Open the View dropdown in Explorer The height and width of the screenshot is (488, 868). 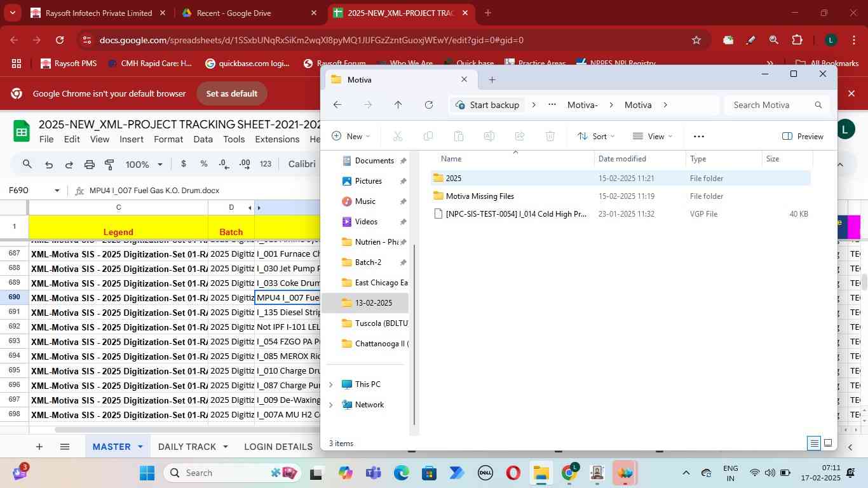pos(653,136)
